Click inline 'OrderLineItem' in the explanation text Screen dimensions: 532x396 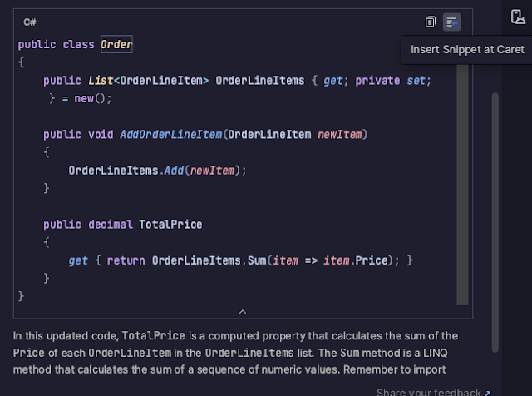click(130, 353)
